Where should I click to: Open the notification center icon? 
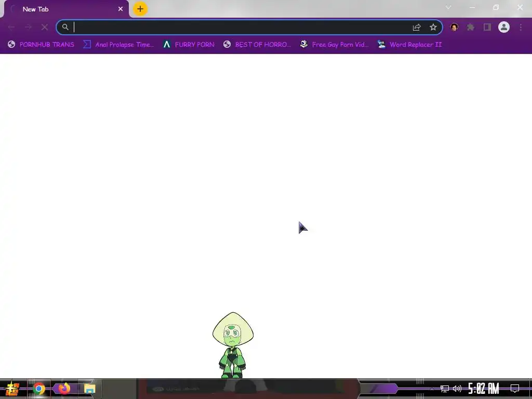(x=515, y=389)
